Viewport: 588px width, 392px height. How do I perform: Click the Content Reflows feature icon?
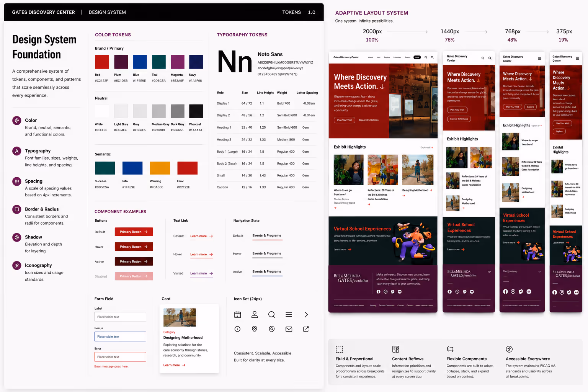(x=396, y=349)
